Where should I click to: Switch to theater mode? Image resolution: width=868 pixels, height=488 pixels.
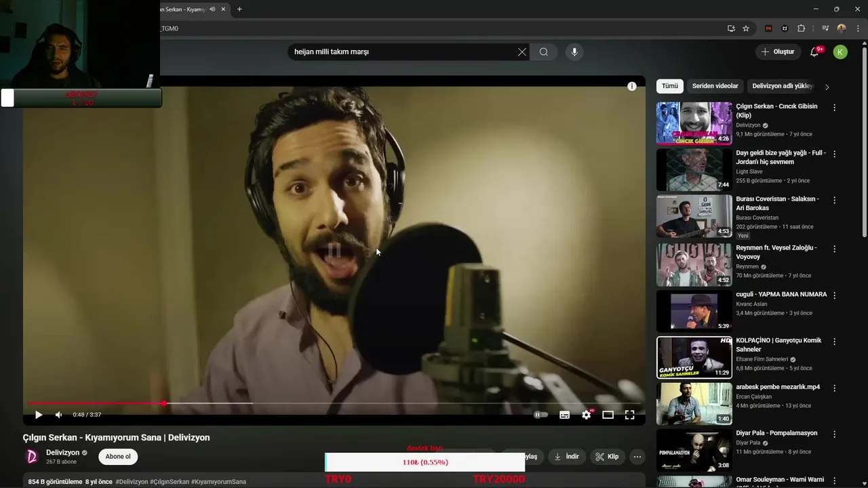click(x=608, y=415)
